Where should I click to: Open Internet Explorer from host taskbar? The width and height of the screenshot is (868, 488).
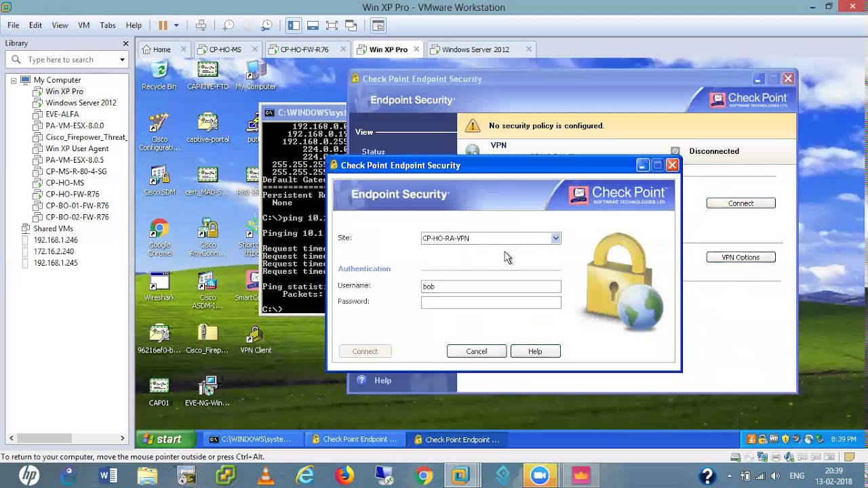tap(306, 475)
